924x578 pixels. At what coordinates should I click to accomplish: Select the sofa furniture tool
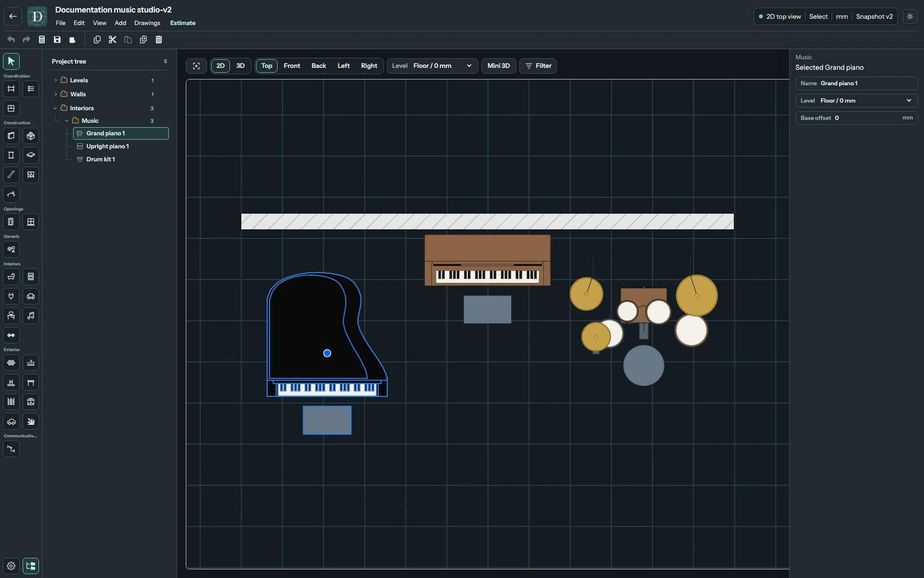click(31, 296)
